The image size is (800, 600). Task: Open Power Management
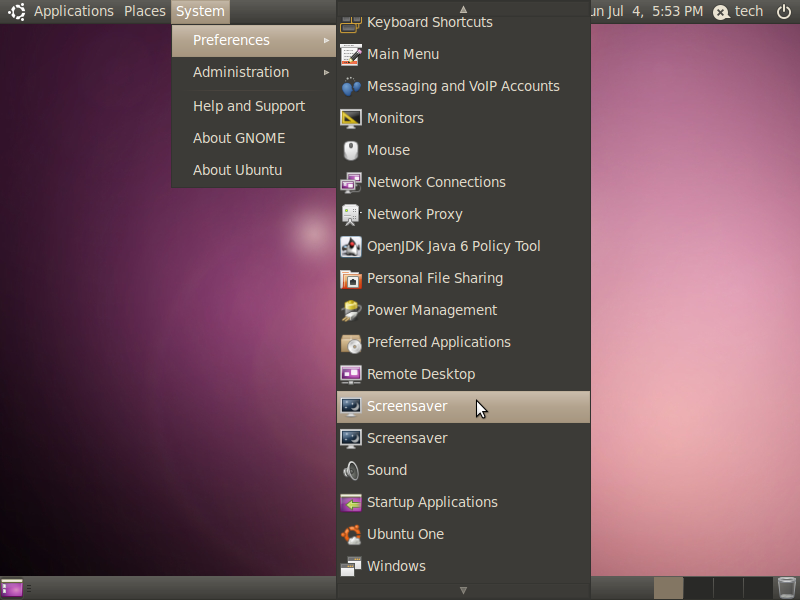[x=463, y=310]
